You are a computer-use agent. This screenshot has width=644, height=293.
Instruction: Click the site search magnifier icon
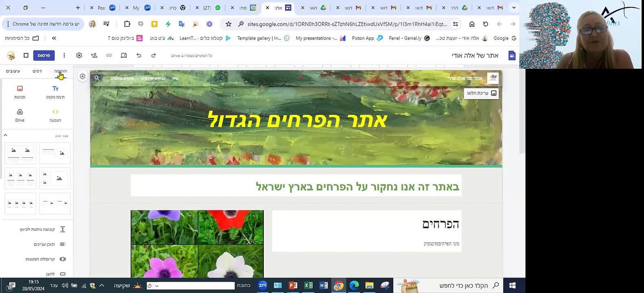97,78
